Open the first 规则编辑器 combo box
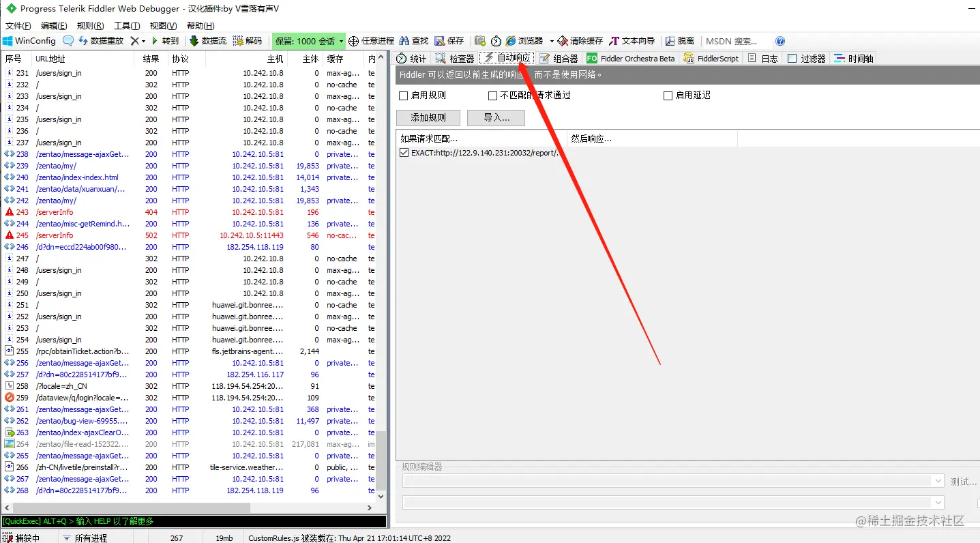 tap(673, 481)
